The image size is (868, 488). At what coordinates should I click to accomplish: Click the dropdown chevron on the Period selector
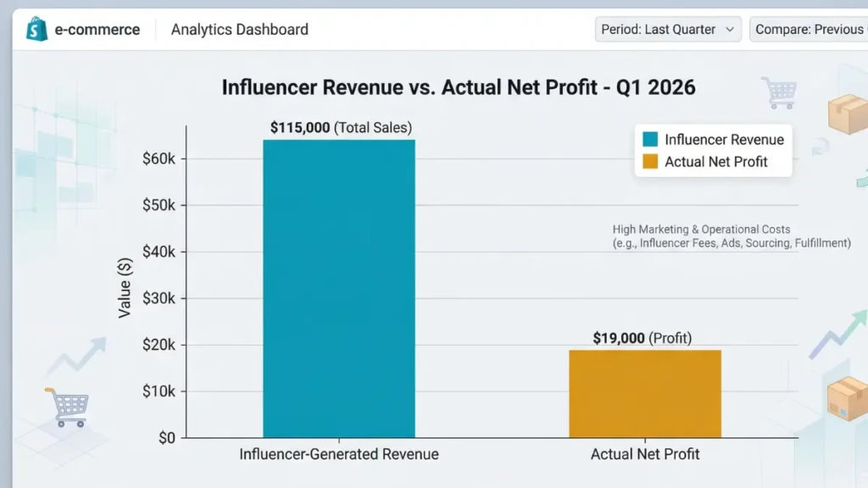pyautogui.click(x=731, y=29)
